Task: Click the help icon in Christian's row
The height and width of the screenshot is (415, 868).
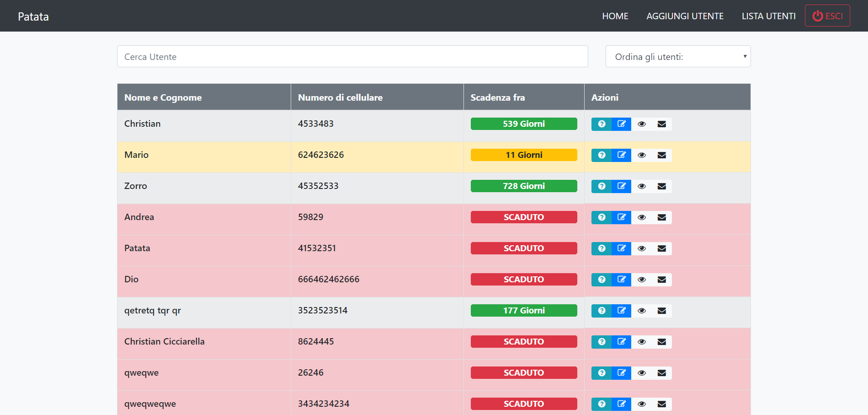Action: pyautogui.click(x=602, y=124)
